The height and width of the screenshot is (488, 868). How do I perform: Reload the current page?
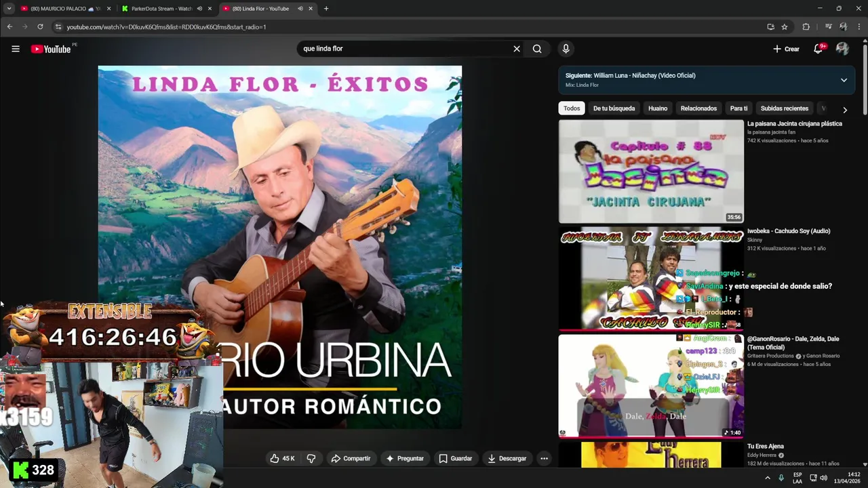pyautogui.click(x=40, y=27)
